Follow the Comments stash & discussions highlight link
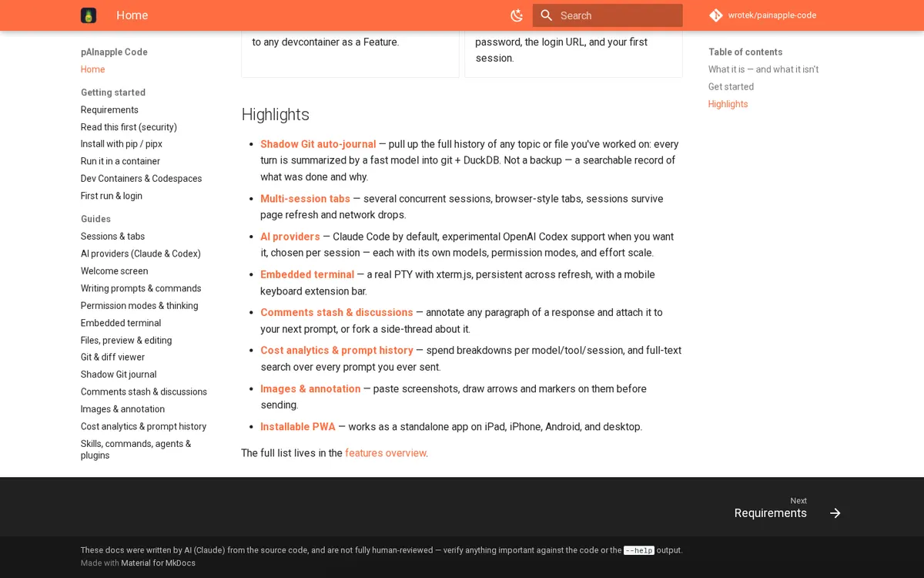 click(x=336, y=312)
